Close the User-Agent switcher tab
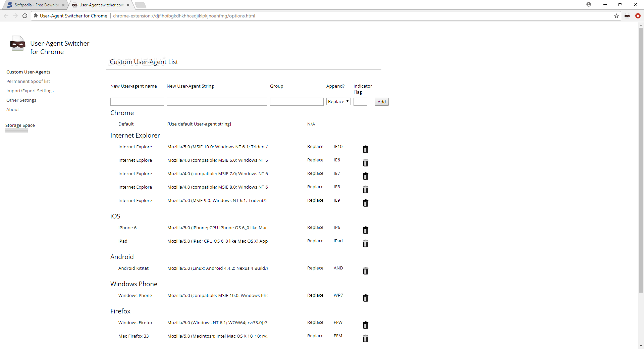This screenshot has height=349, width=644. coord(128,5)
